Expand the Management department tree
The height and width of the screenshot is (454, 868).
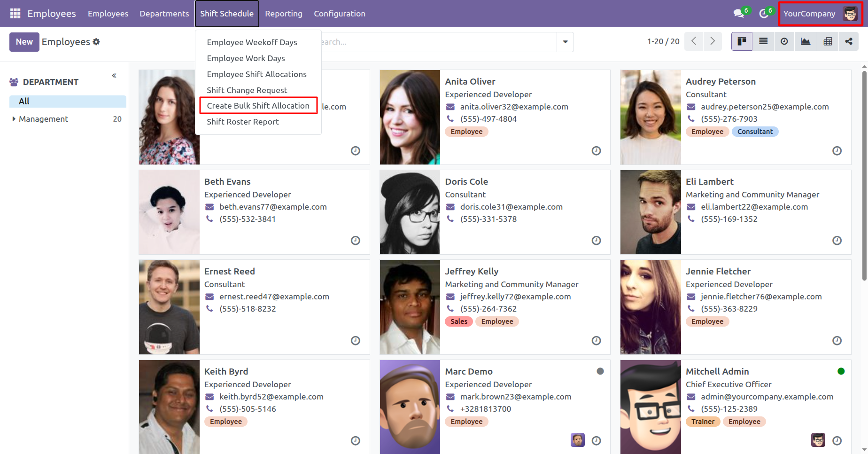pos(14,119)
